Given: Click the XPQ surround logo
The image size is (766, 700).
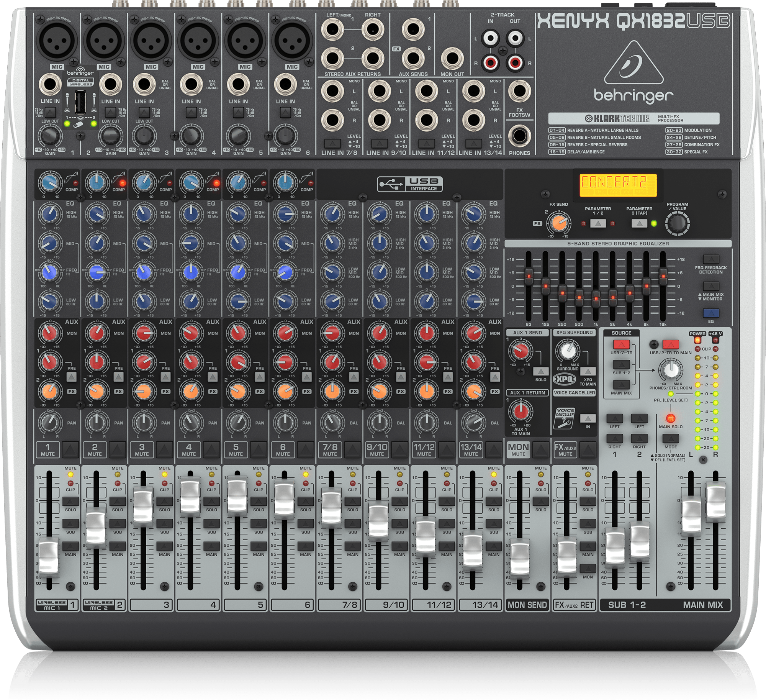Looking at the screenshot, I should (565, 379).
